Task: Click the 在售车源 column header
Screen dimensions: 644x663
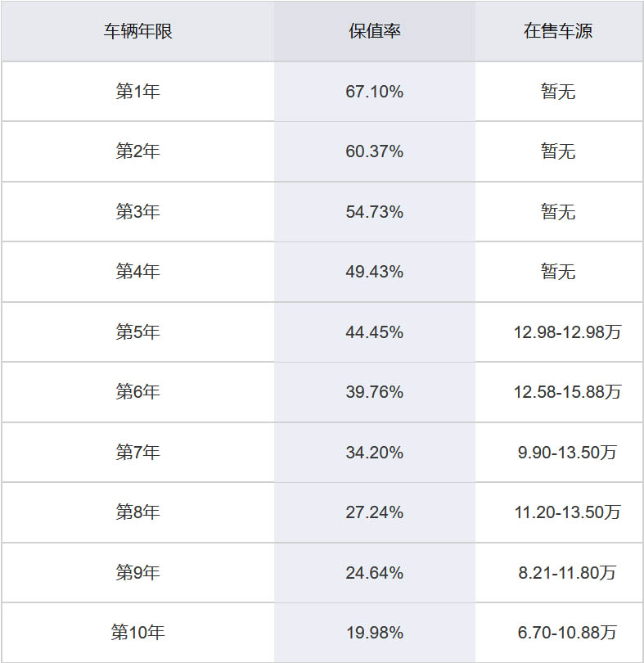Action: click(558, 31)
